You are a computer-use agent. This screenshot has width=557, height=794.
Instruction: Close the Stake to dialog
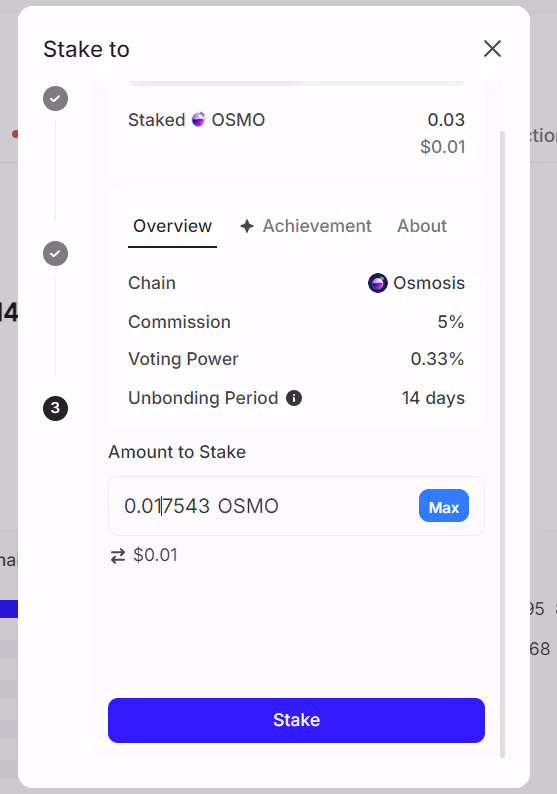(x=492, y=49)
